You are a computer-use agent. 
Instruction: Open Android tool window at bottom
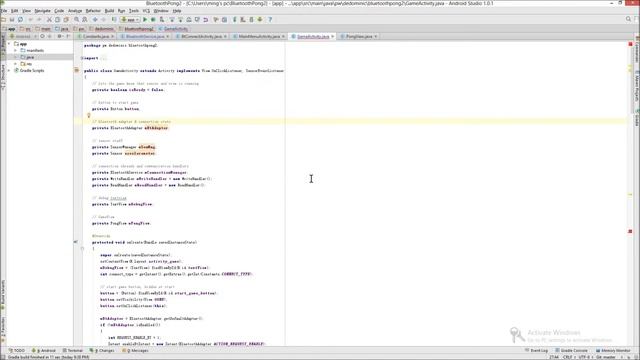click(44, 351)
